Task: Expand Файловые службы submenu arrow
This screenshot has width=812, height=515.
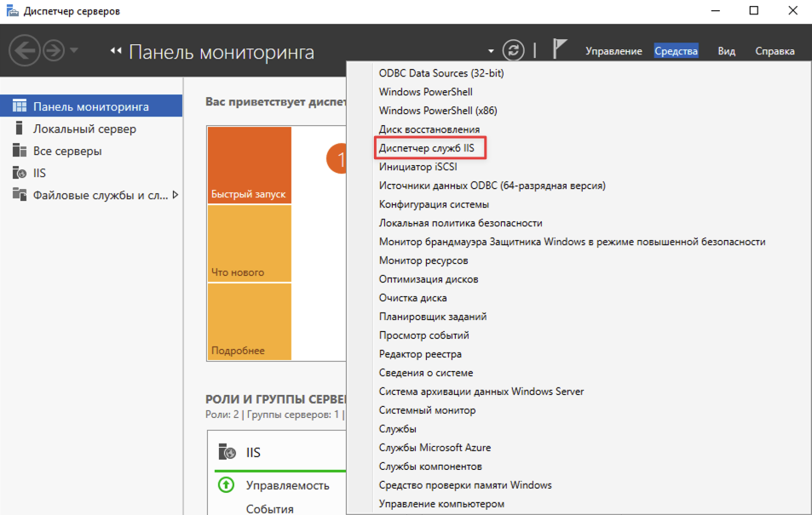Action: coord(176,195)
